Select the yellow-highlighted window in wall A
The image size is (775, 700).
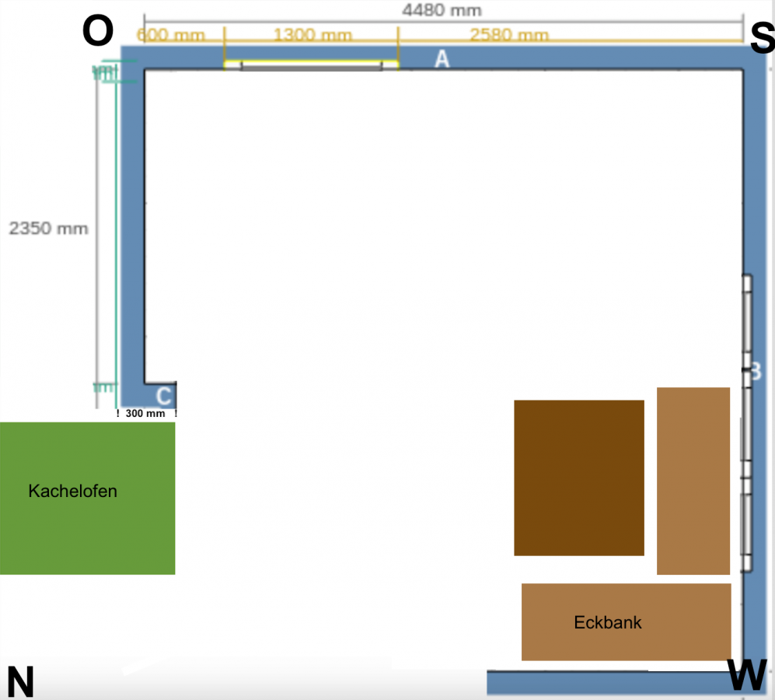tap(311, 65)
